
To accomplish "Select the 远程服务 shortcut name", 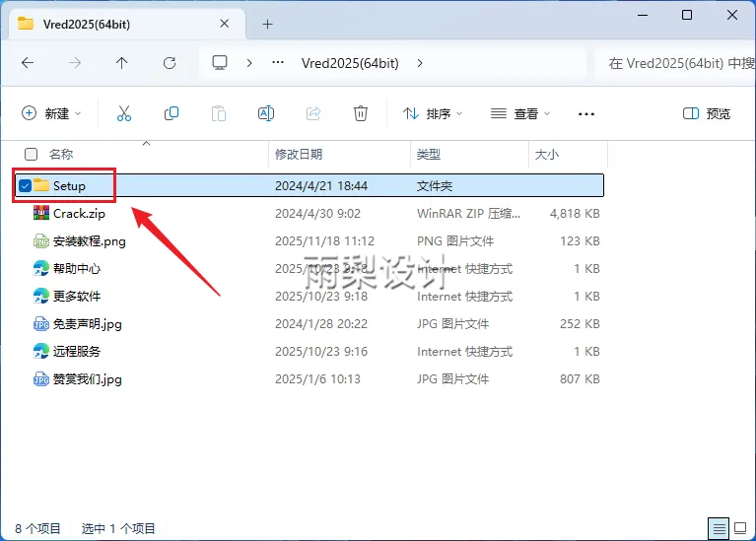I will point(77,352).
